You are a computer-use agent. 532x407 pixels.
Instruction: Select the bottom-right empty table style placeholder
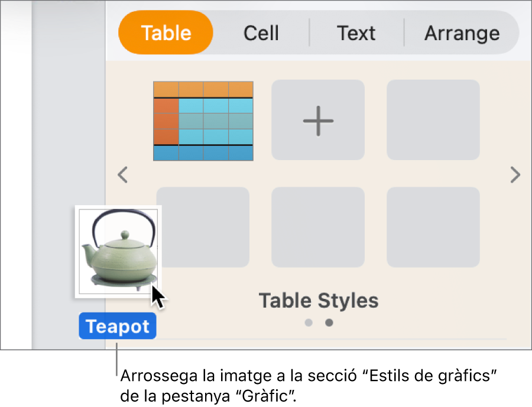(x=433, y=227)
